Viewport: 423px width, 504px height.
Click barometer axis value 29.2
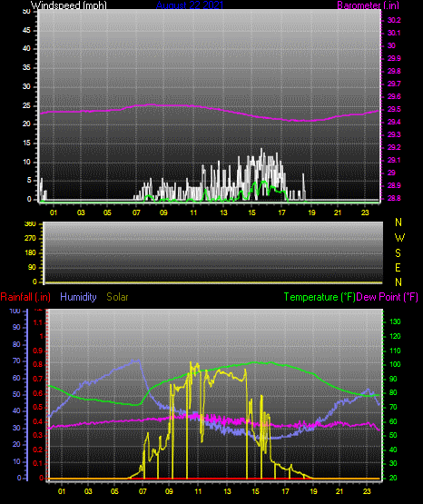394,147
